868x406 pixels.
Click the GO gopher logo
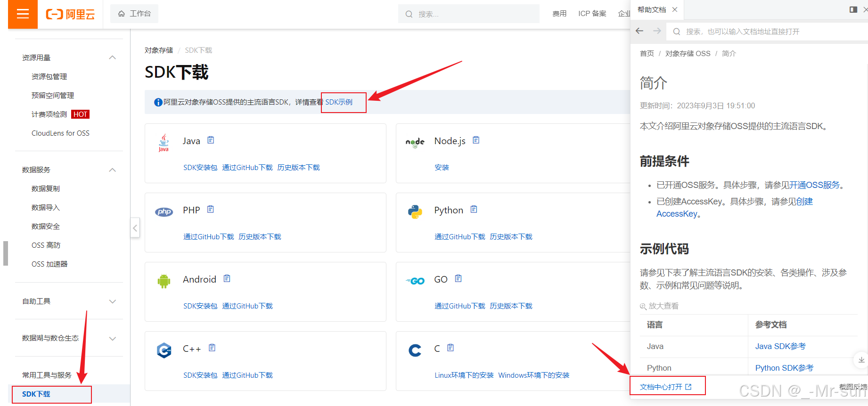click(x=415, y=281)
